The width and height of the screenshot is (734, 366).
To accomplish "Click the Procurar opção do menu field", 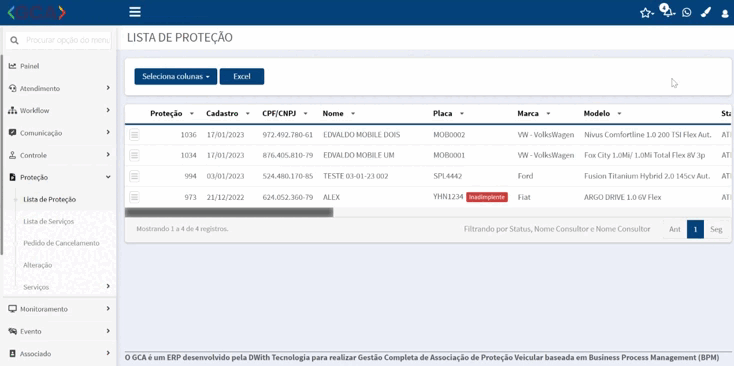I will click(67, 40).
